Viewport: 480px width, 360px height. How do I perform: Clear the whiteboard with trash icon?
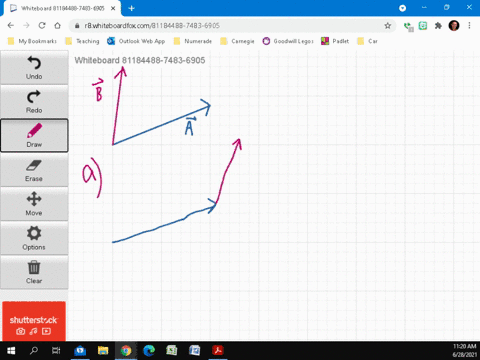[34, 272]
